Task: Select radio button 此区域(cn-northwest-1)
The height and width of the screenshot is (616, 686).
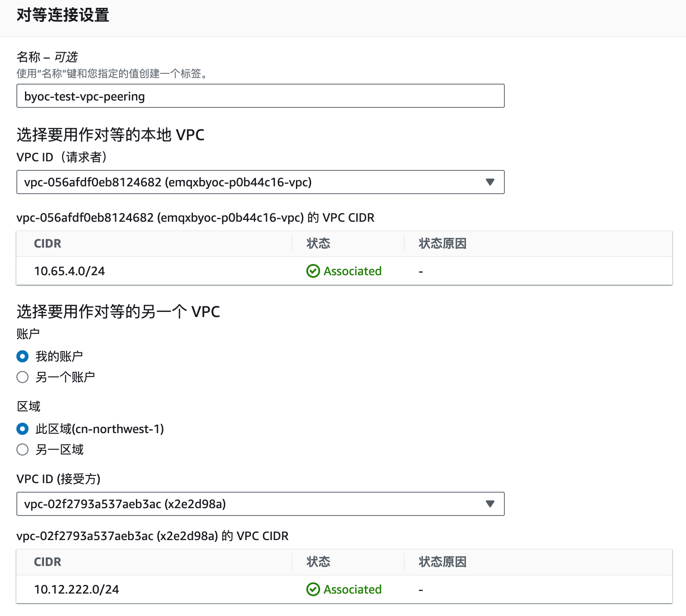Action: click(22, 429)
